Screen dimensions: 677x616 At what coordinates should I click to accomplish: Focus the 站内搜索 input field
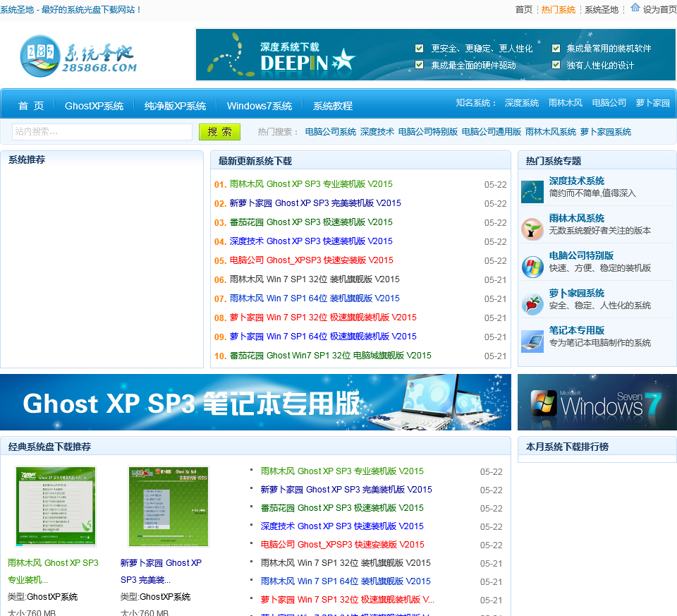pos(102,132)
